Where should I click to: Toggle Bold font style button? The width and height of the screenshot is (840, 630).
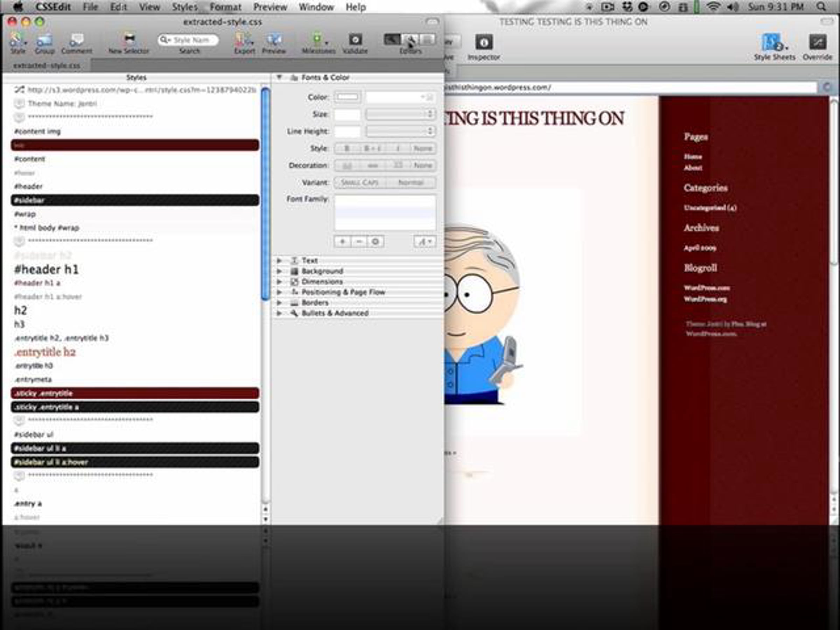347,148
